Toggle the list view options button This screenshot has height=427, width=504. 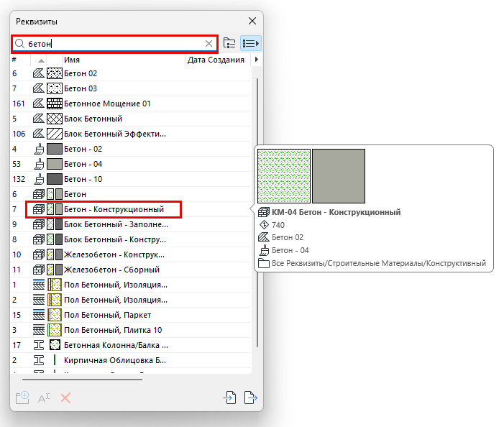point(251,43)
